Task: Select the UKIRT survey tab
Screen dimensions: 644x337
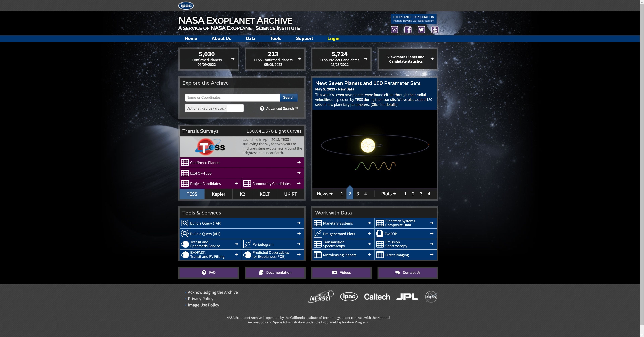Action: [x=290, y=194]
